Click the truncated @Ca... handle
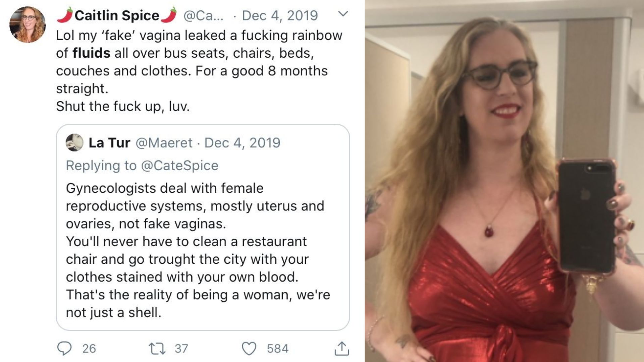This screenshot has height=362, width=644. pyautogui.click(x=203, y=15)
